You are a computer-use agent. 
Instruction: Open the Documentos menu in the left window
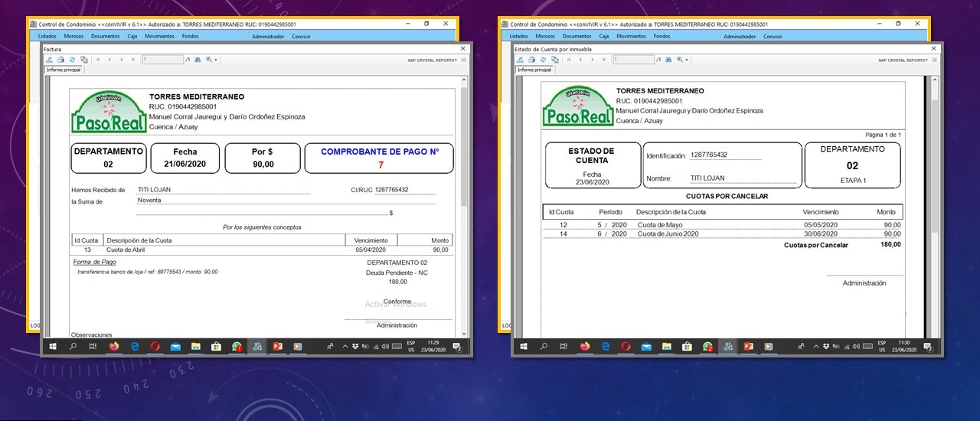(106, 36)
